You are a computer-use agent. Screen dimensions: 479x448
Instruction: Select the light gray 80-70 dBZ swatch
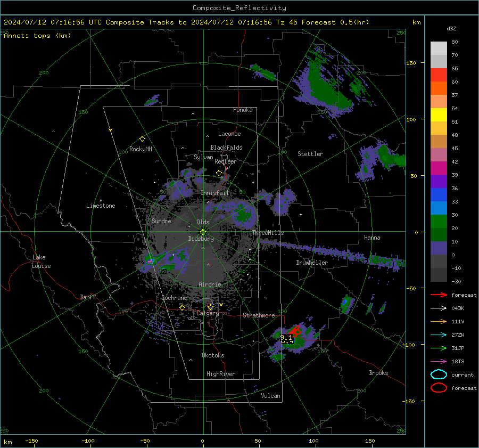point(439,48)
